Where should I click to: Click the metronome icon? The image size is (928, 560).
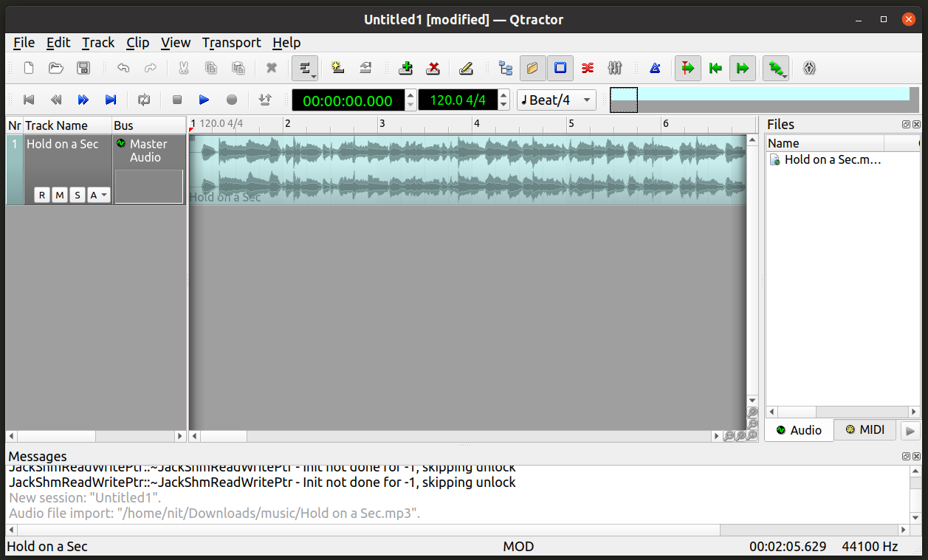pos(655,69)
